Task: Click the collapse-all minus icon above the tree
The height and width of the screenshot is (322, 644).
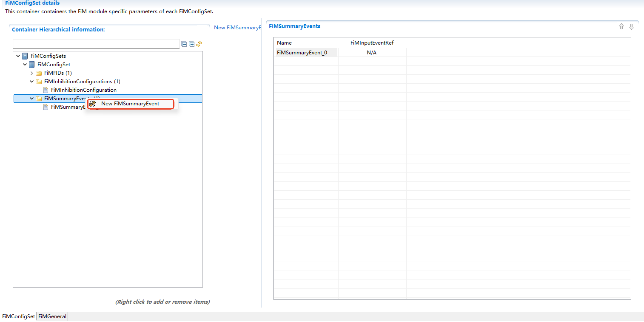Action: click(184, 44)
